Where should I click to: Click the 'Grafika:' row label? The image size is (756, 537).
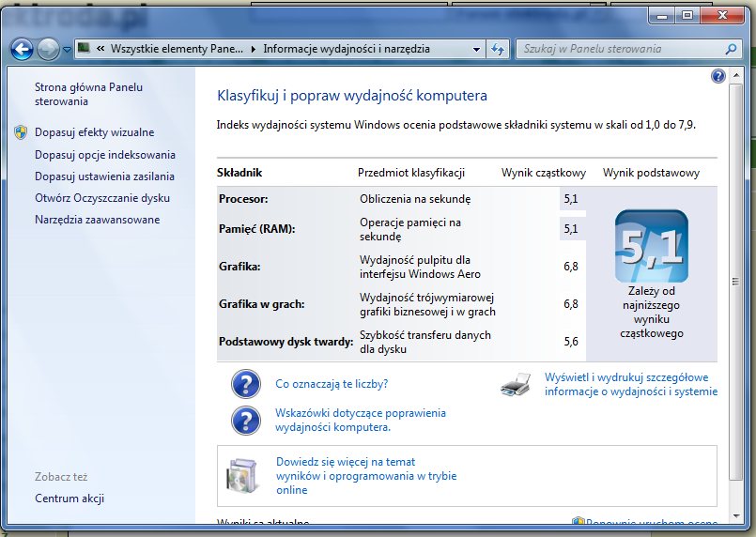point(239,267)
